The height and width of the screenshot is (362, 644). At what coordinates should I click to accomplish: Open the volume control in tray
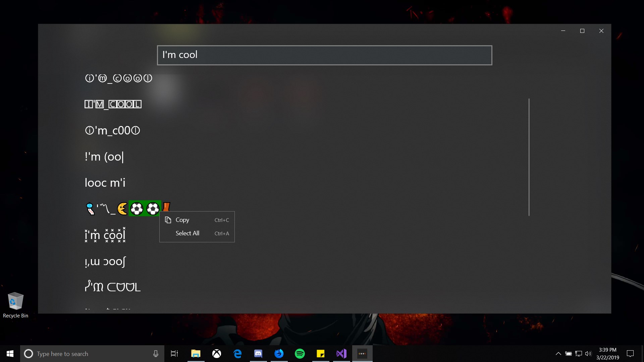588,354
